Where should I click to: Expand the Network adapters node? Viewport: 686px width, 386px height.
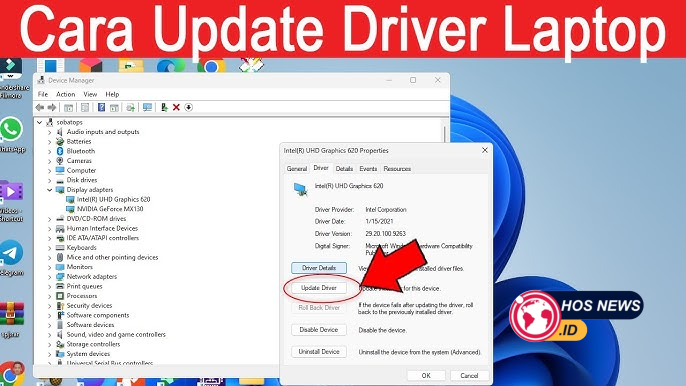tap(49, 277)
